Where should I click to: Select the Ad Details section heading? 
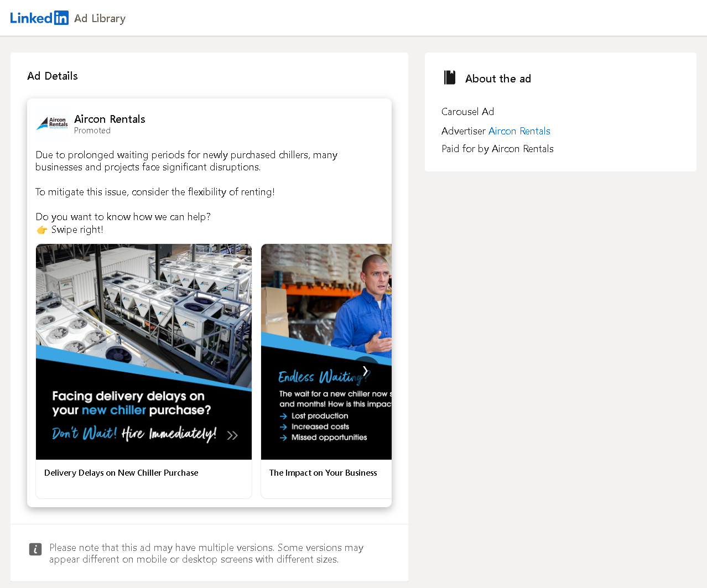pos(52,76)
